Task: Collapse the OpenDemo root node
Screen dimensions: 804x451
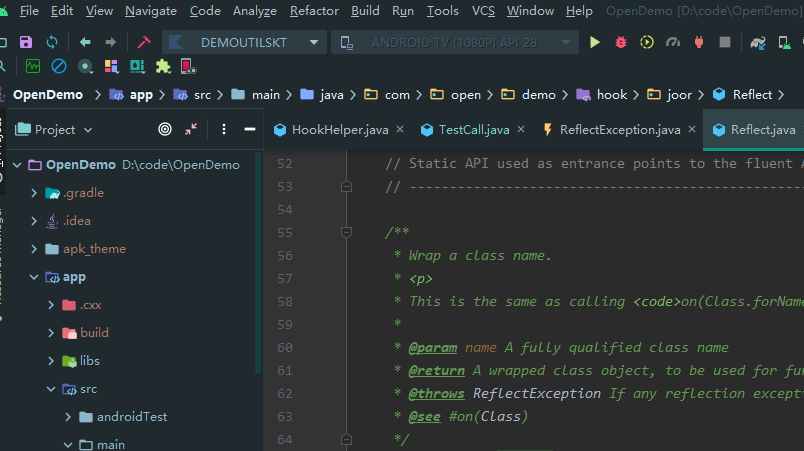Action: point(17,165)
